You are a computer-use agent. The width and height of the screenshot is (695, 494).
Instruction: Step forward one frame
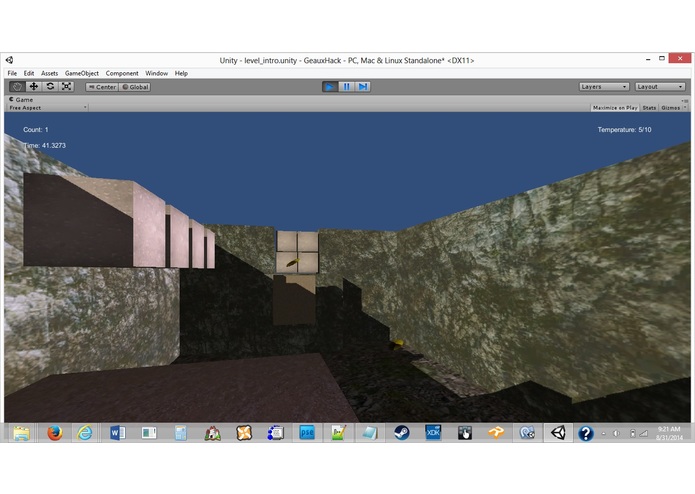(363, 86)
